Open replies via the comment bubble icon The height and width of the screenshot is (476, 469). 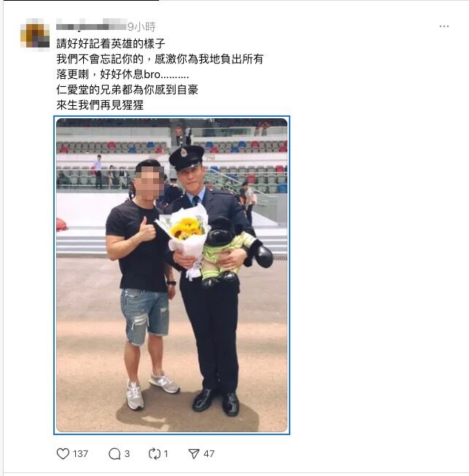(x=115, y=454)
